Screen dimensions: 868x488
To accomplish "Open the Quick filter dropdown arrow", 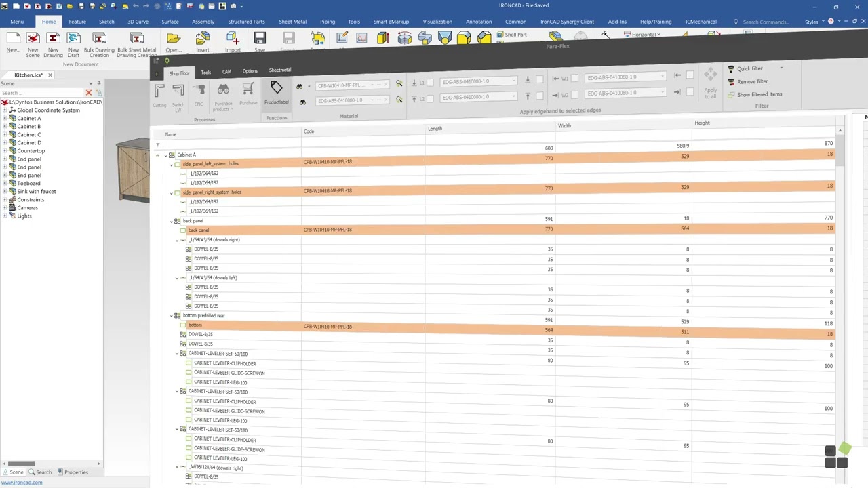I will tap(781, 68).
